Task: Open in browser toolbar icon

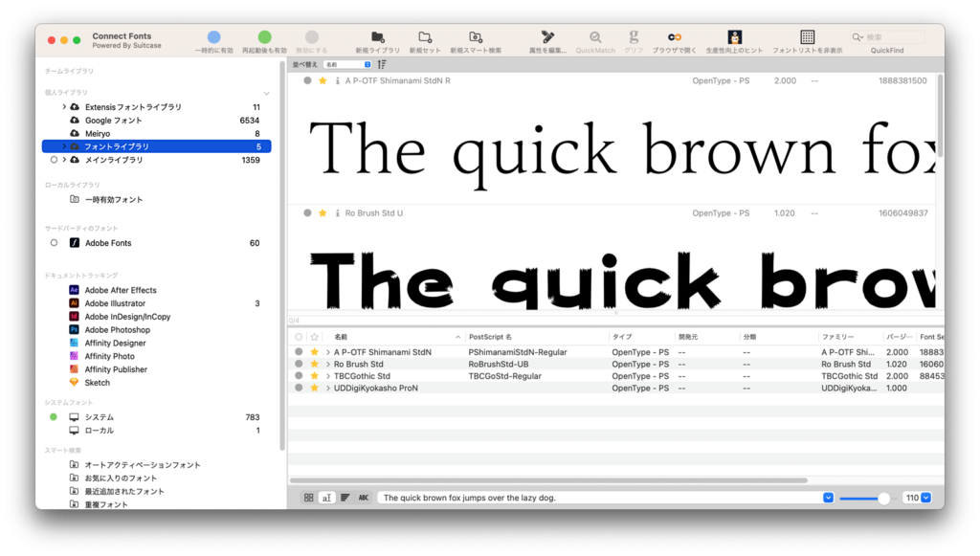Action: coord(675,37)
